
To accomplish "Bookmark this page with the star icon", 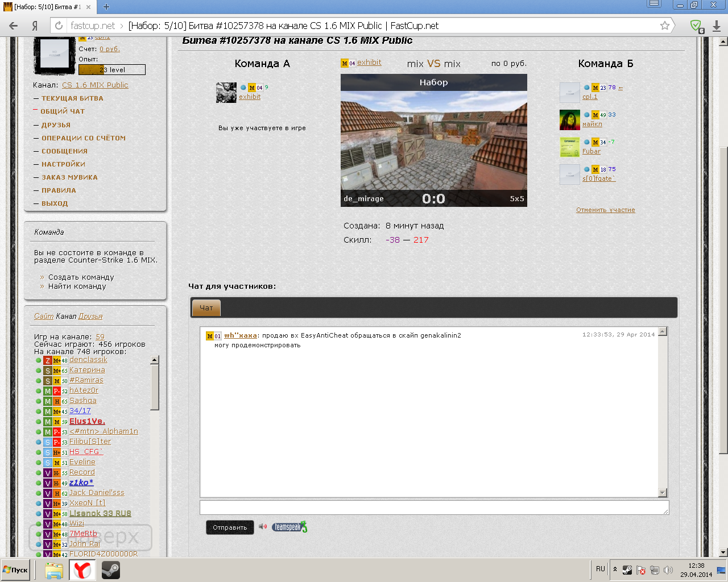I will (664, 26).
